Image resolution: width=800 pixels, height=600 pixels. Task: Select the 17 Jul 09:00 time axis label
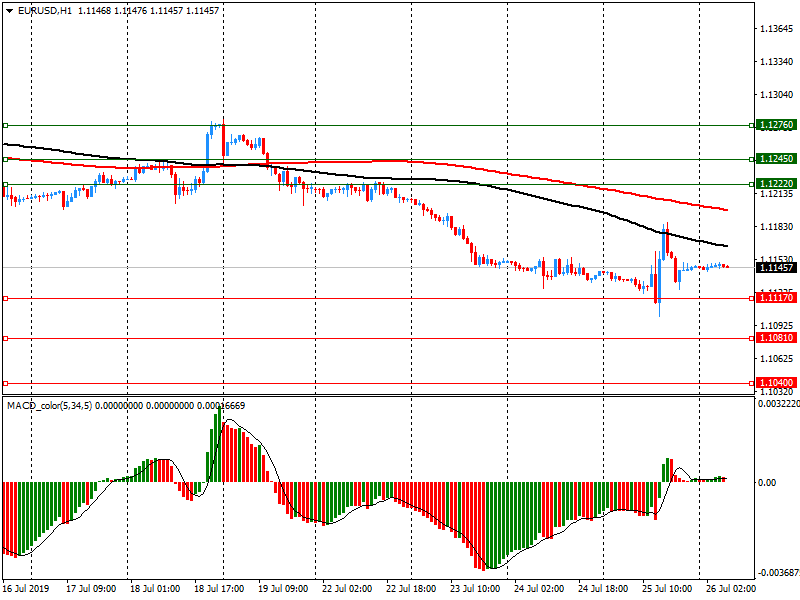click(x=91, y=589)
